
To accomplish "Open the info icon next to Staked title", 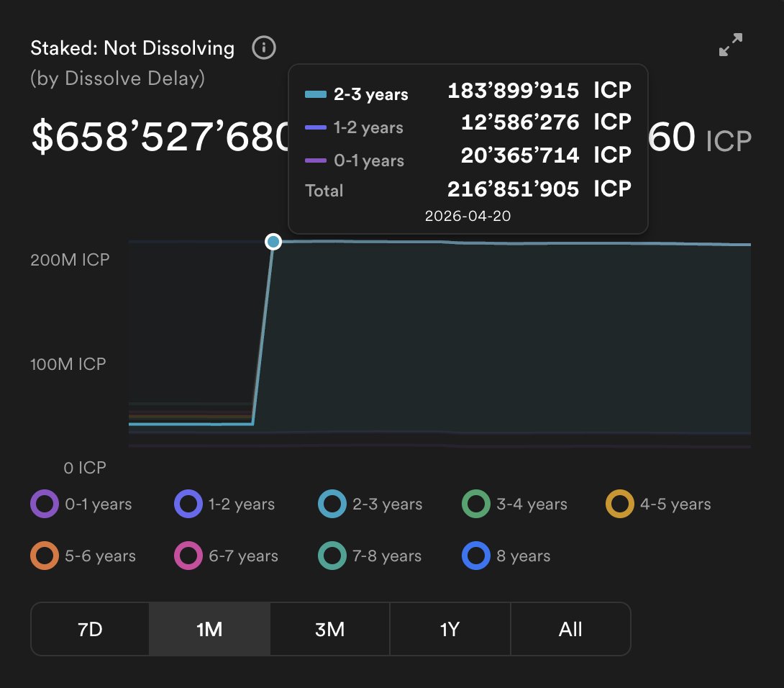I will (264, 48).
